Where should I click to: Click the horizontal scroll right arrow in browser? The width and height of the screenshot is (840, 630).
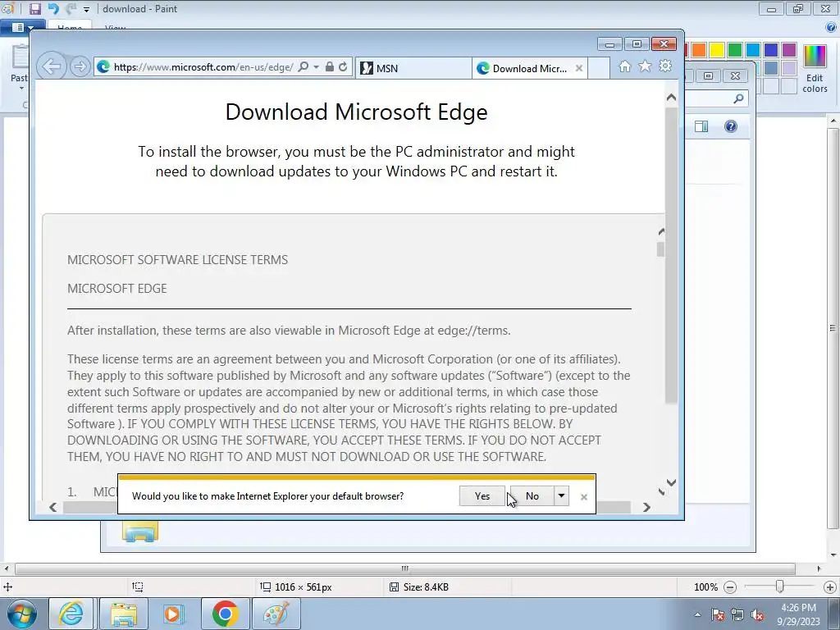pyautogui.click(x=646, y=507)
